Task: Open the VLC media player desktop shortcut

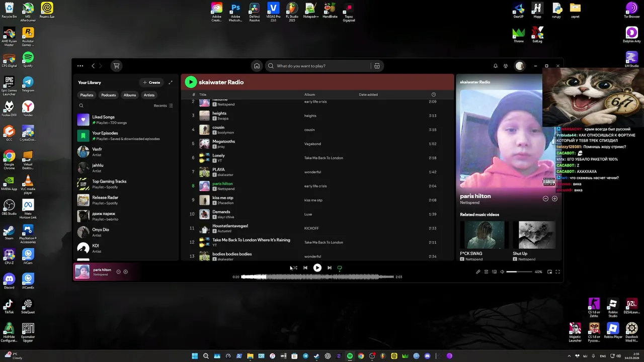Action: pyautogui.click(x=28, y=185)
